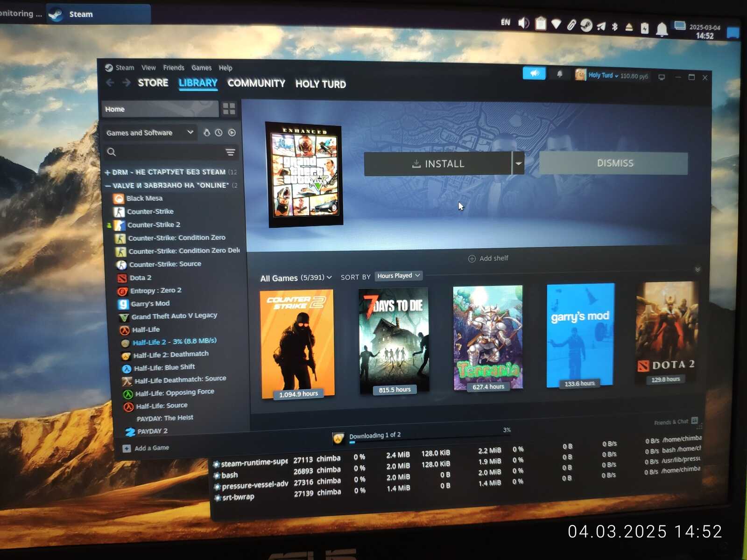This screenshot has height=560, width=747.
Task: Click the Steam icon in the system tray
Action: pyautogui.click(x=586, y=25)
